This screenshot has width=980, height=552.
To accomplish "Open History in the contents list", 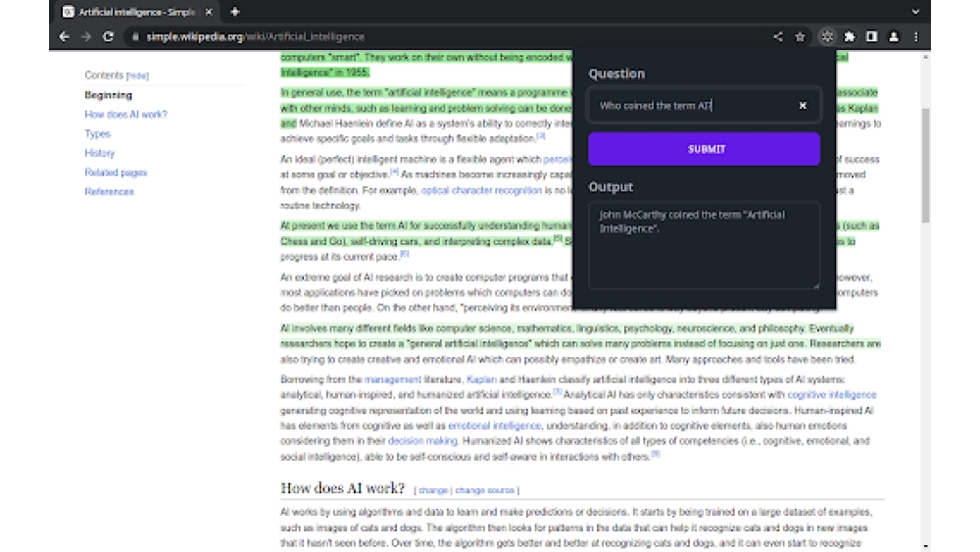I will pos(99,153).
